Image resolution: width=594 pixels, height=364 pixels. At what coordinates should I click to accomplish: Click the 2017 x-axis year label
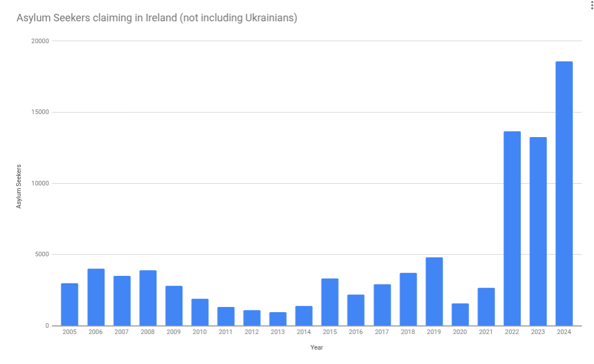[382, 332]
